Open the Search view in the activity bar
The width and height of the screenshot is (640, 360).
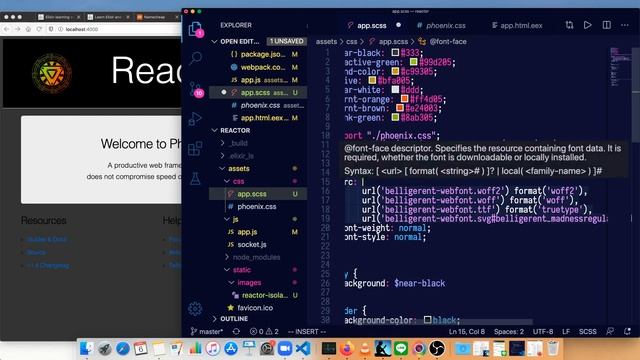click(x=196, y=58)
